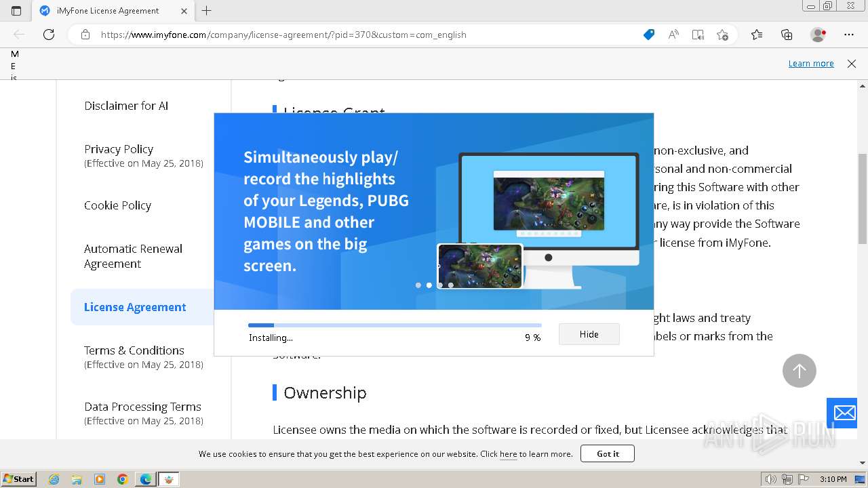Click the Installing... status text
The width and height of the screenshot is (868, 488).
tap(271, 338)
